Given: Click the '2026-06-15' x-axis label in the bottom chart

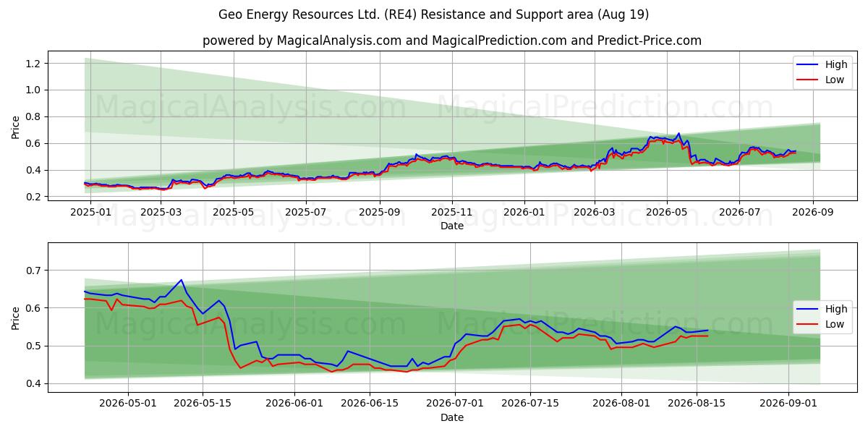Looking at the screenshot, I should click(370, 405).
